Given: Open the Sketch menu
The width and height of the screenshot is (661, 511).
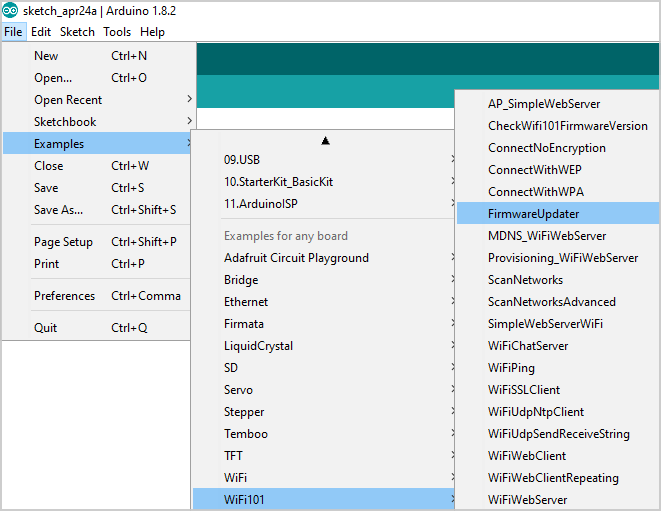Looking at the screenshot, I should (x=77, y=32).
